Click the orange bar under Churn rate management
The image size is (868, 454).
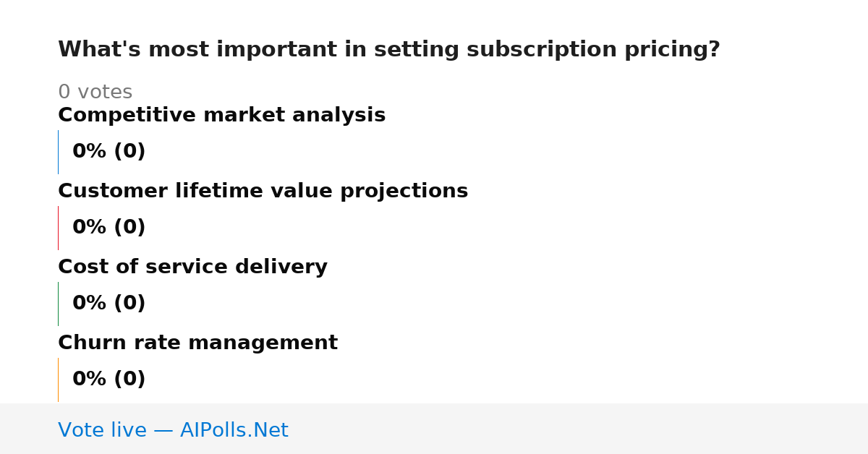click(x=59, y=380)
